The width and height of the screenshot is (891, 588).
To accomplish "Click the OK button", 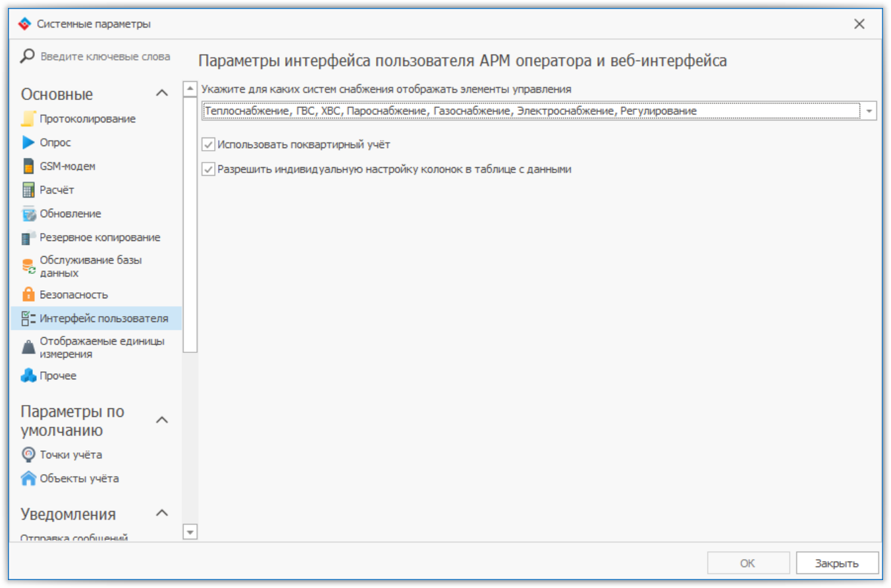I will (x=747, y=564).
